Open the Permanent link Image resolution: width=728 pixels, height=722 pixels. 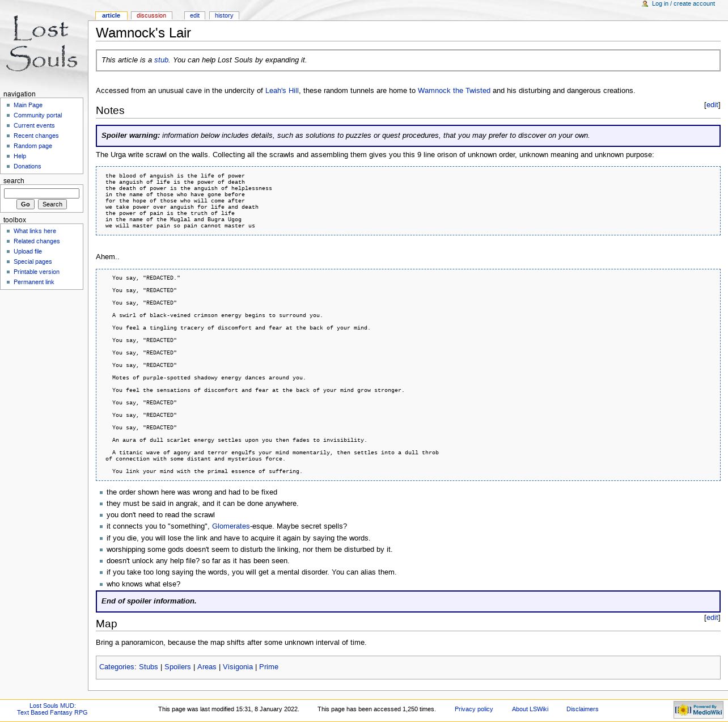tap(33, 282)
